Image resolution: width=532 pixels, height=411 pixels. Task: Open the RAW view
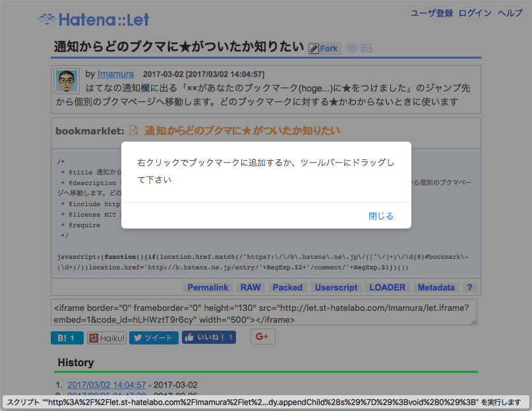click(251, 288)
